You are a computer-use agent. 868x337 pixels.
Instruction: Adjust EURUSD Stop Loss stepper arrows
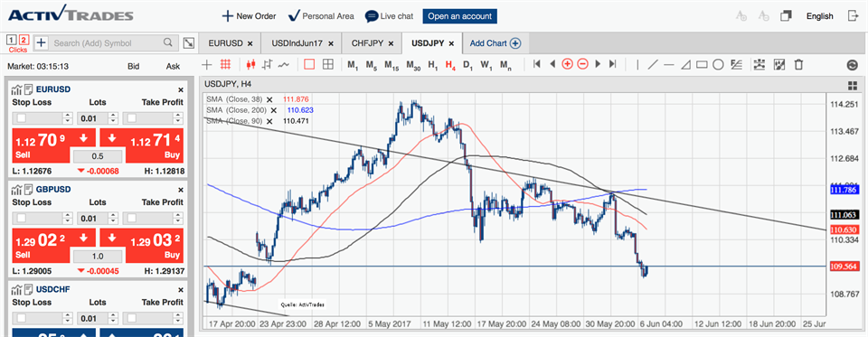[x=68, y=118]
